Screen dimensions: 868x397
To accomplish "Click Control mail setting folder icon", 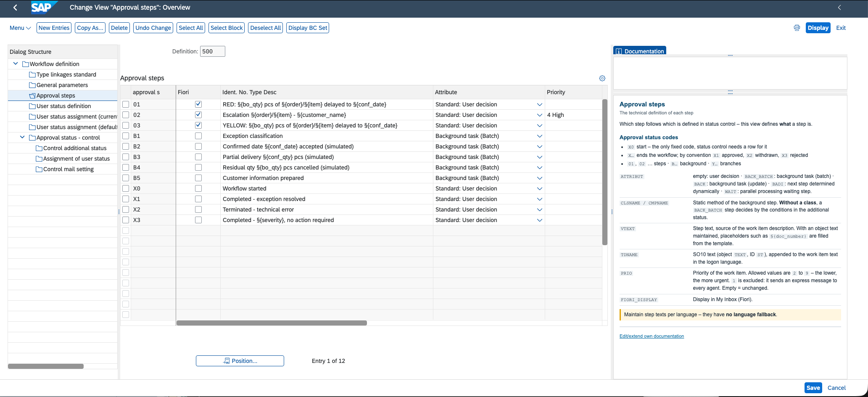I will (39, 169).
